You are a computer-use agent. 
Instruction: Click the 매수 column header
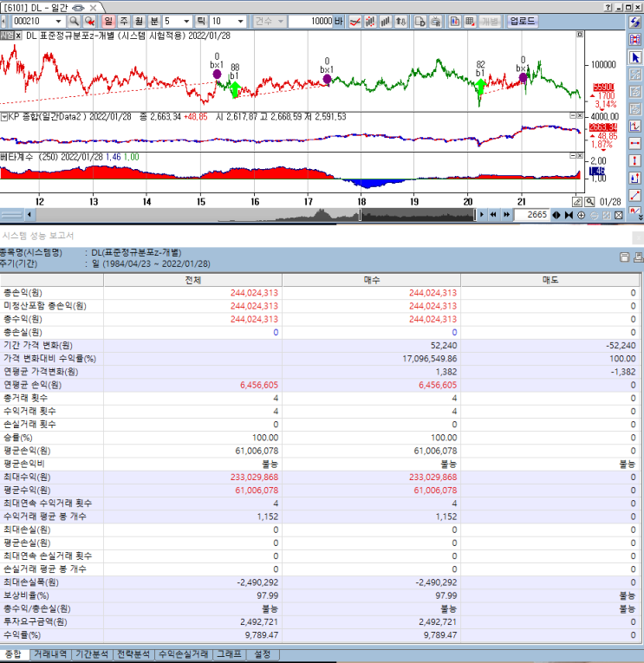point(372,280)
